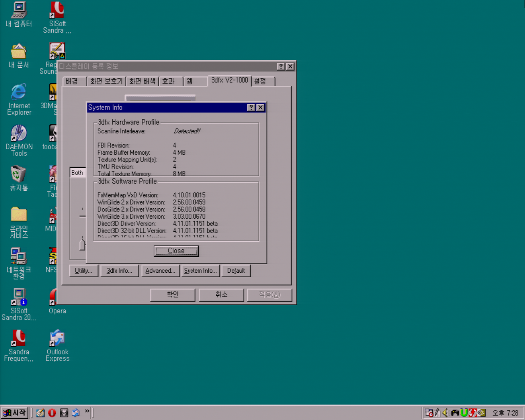Select the NFS game shortcut icon

53,256
